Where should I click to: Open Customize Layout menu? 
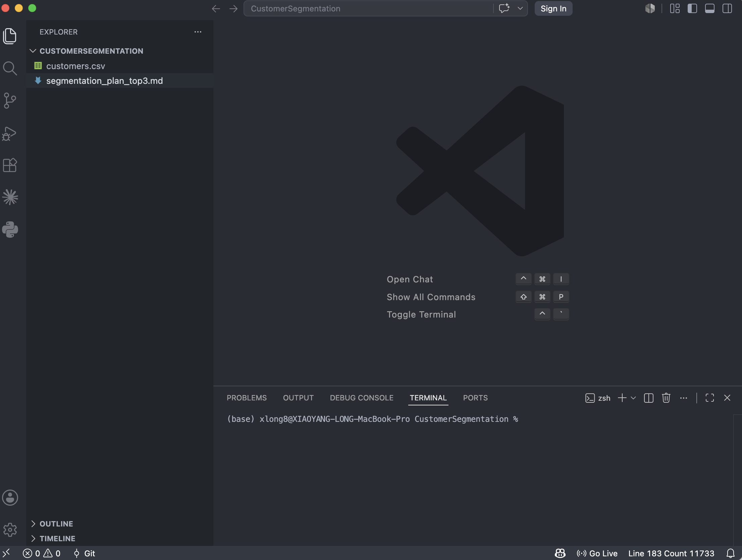pos(675,8)
